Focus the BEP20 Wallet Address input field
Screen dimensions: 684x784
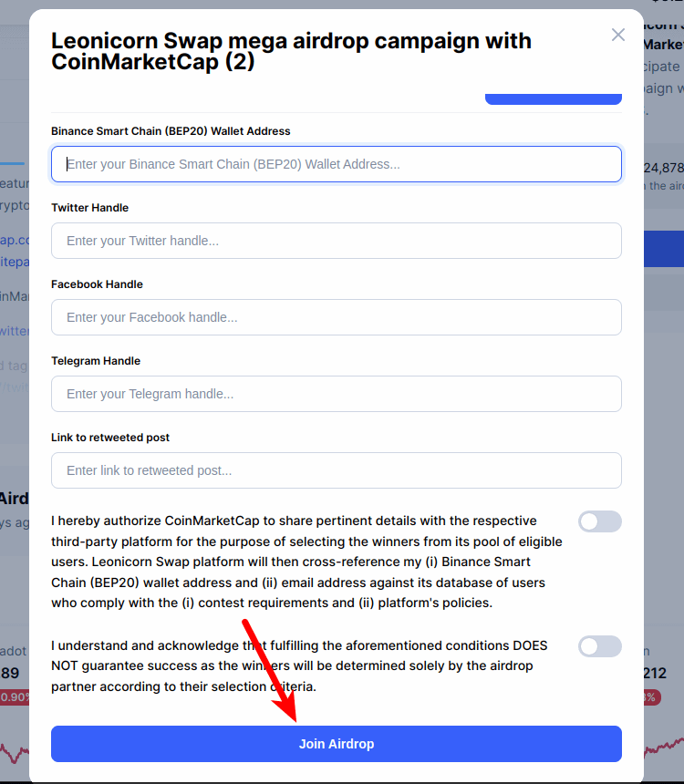[x=337, y=164]
